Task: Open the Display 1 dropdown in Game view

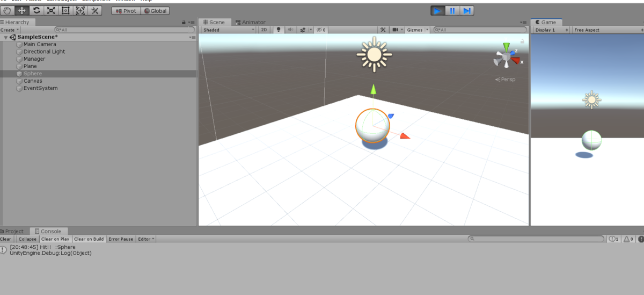Action: (551, 30)
